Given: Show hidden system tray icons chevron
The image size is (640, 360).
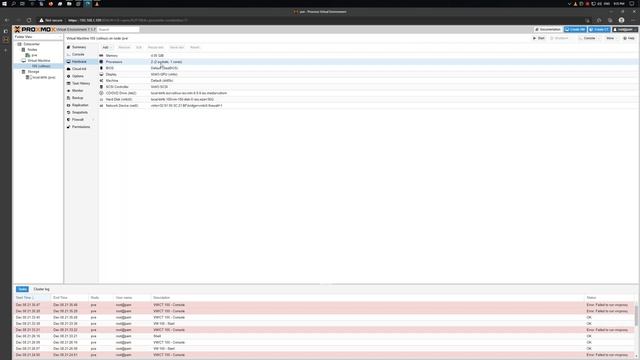Looking at the screenshot, I should [569, 4].
